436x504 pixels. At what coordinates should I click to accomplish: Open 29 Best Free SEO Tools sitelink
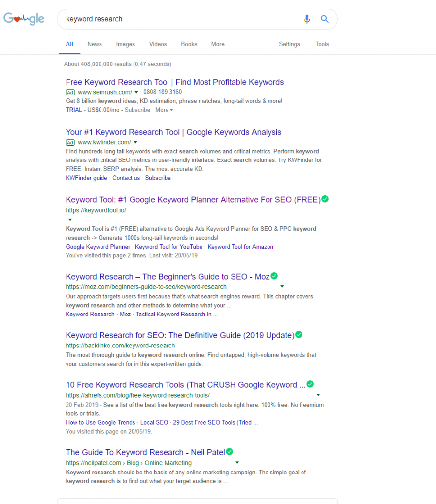215,423
